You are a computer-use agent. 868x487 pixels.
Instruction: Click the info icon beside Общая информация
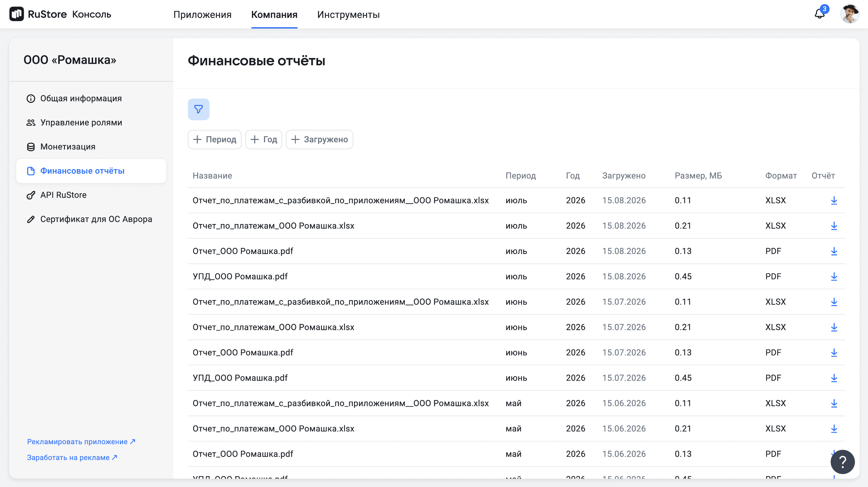tap(31, 98)
